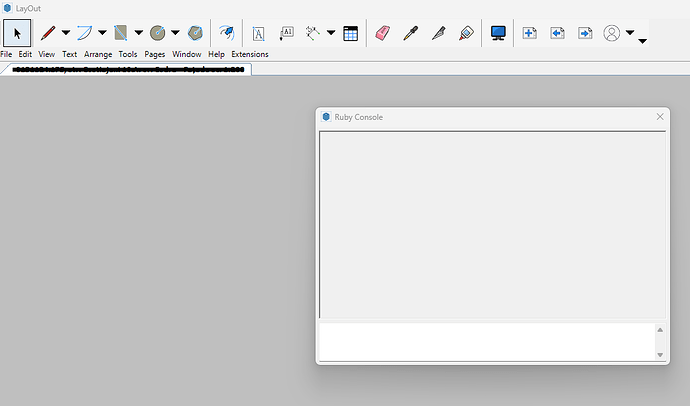The image size is (690, 406).
Task: Open the user account icon
Action: click(612, 33)
